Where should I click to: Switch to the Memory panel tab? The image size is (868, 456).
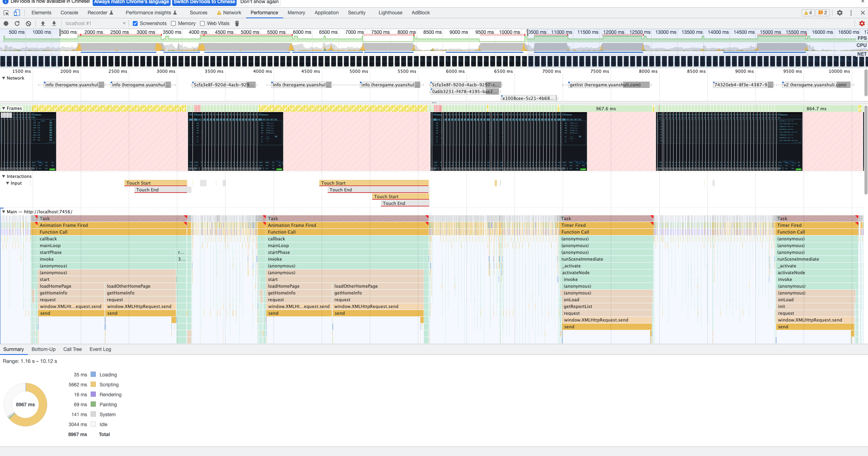point(296,13)
